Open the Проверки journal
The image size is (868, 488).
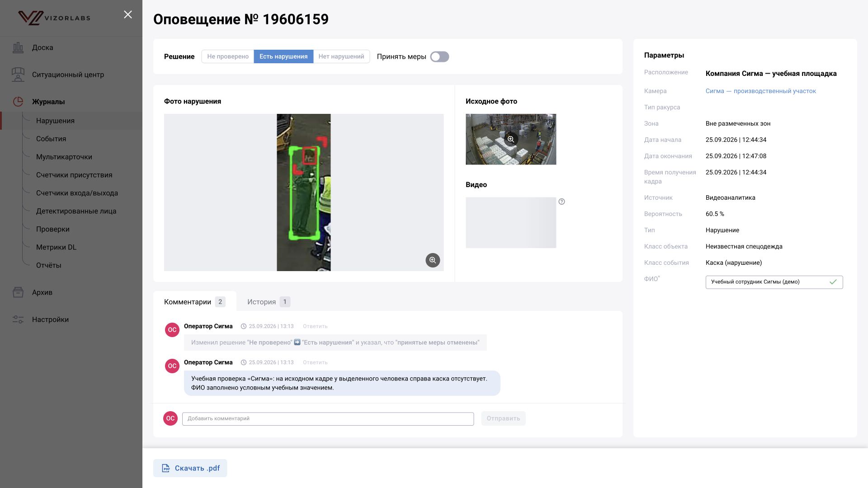pos(53,229)
